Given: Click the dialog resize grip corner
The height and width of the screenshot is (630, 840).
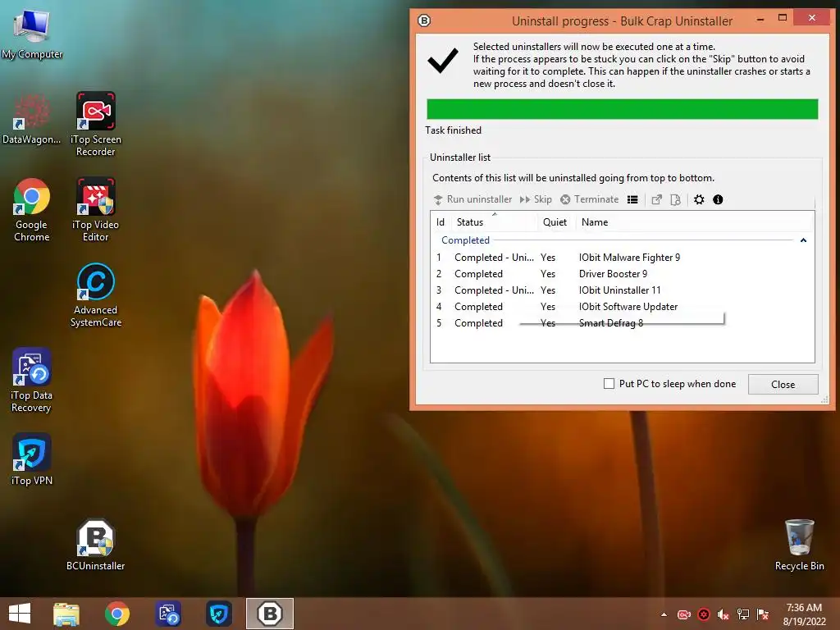Looking at the screenshot, I should click(x=824, y=399).
